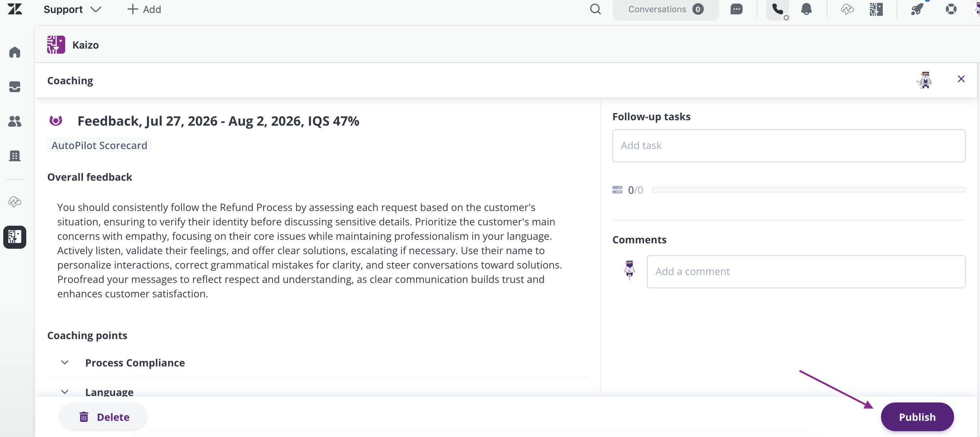Open the Organizations building sidebar icon
This screenshot has width=980, height=437.
coord(15,156)
